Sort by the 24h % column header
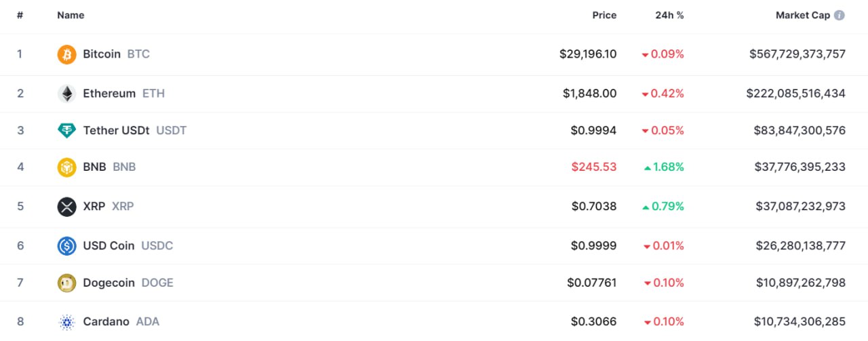Viewport: 868px width, 341px height. point(669,15)
